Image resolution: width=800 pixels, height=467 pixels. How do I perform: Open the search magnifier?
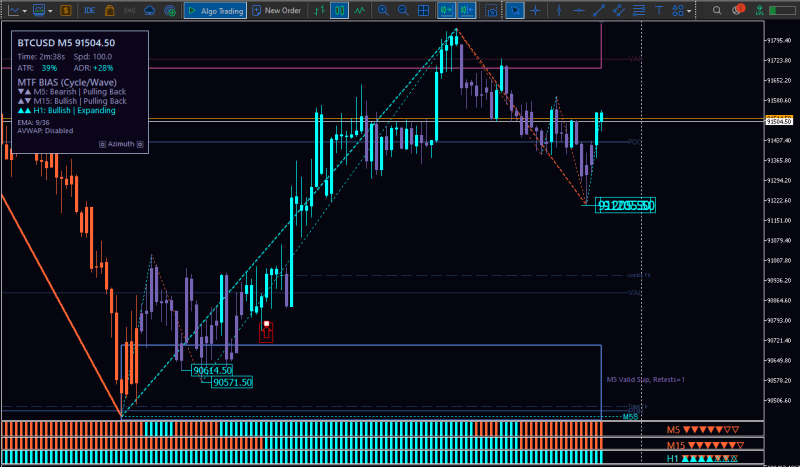pos(717,10)
